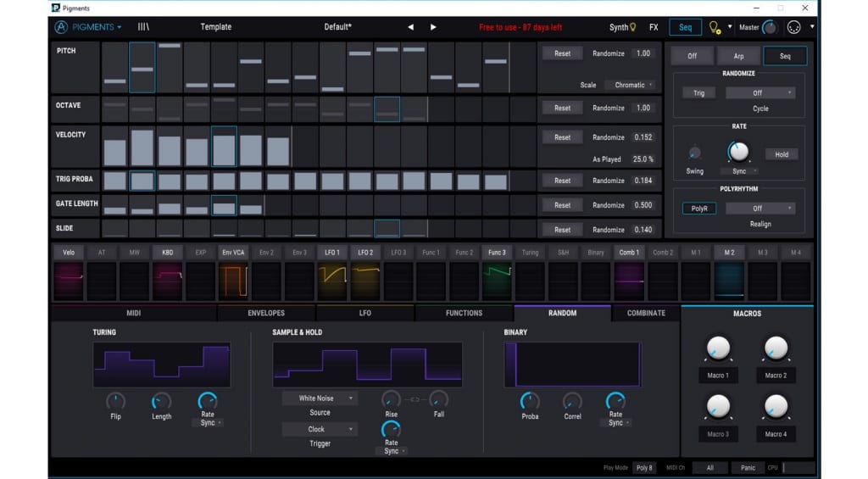Adjust the Swing knob
868x479 pixels.
[x=694, y=153]
